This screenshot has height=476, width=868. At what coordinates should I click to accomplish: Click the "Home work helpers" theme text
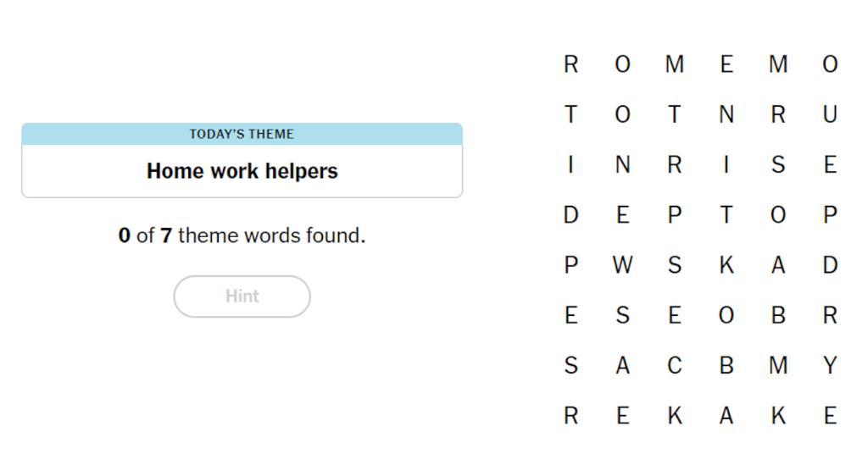coord(242,171)
